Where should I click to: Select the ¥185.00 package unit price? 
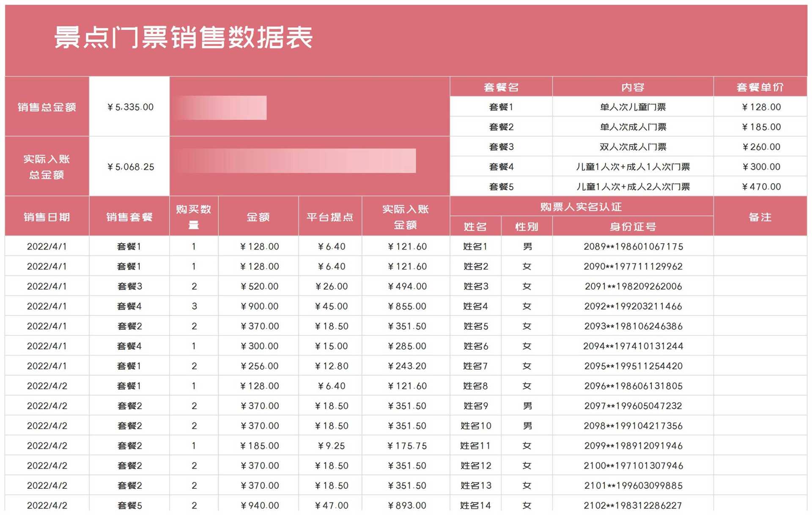[760, 127]
